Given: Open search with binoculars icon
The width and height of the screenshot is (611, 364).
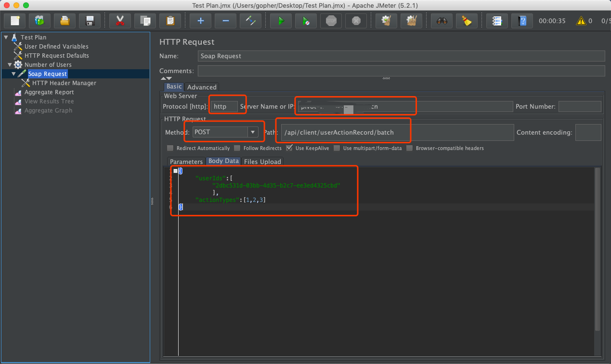Looking at the screenshot, I should 442,21.
